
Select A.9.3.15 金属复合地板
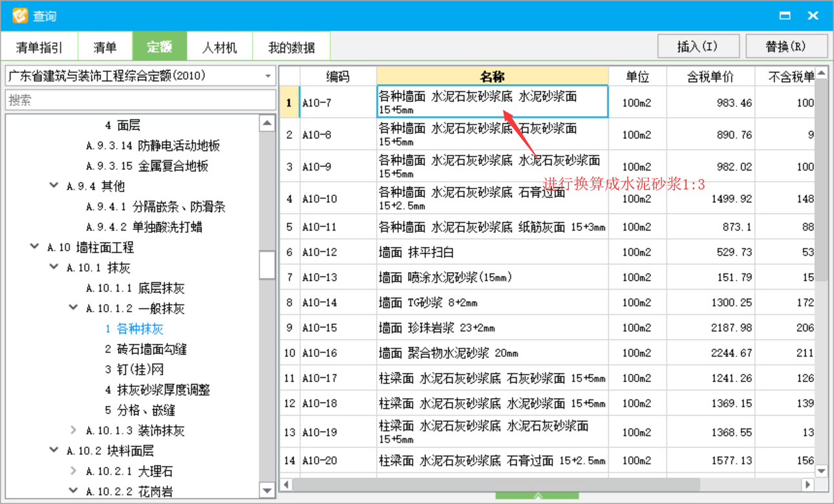147,166
